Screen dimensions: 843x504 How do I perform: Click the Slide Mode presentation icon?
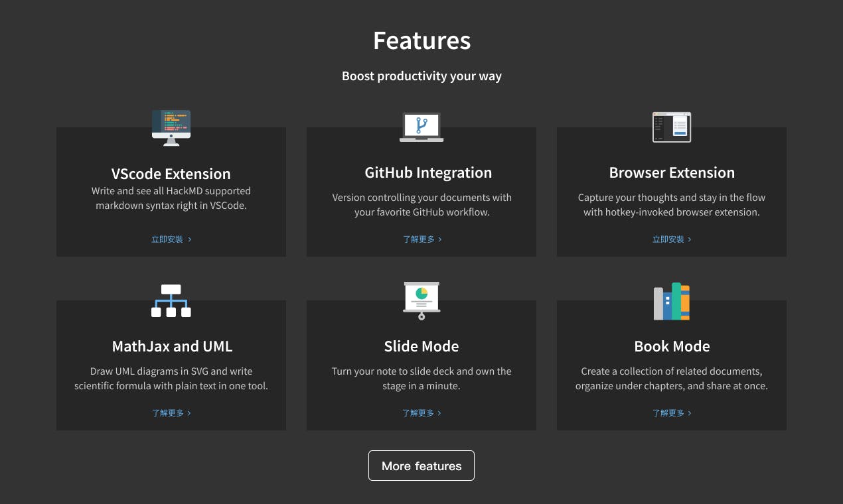(x=421, y=300)
